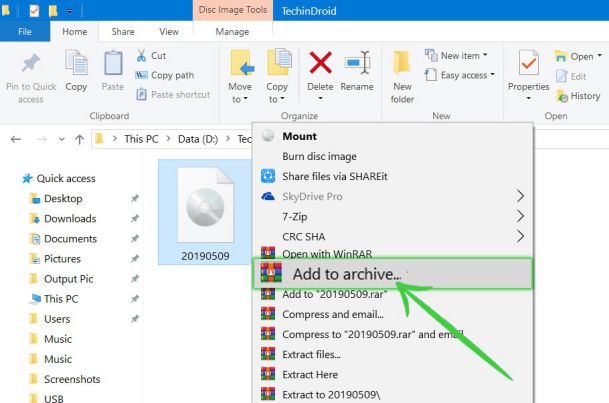The height and width of the screenshot is (403, 609).
Task: Click Data (D:) in the address bar
Action: (x=198, y=139)
